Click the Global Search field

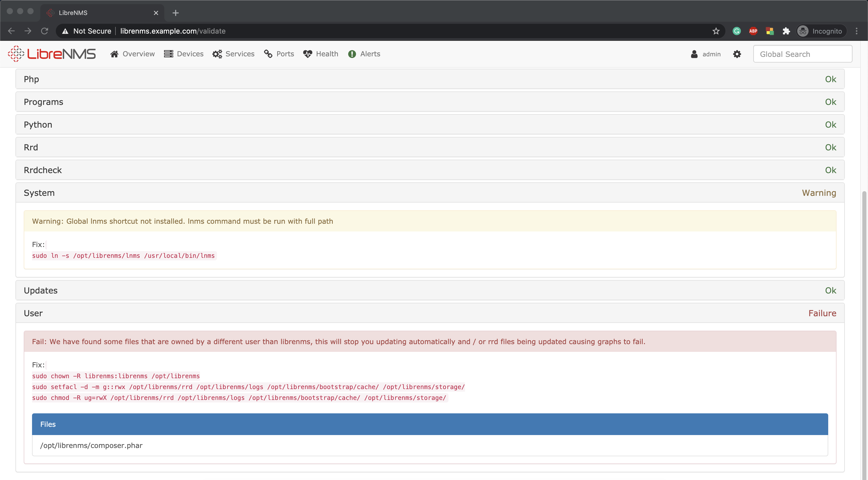pos(802,54)
